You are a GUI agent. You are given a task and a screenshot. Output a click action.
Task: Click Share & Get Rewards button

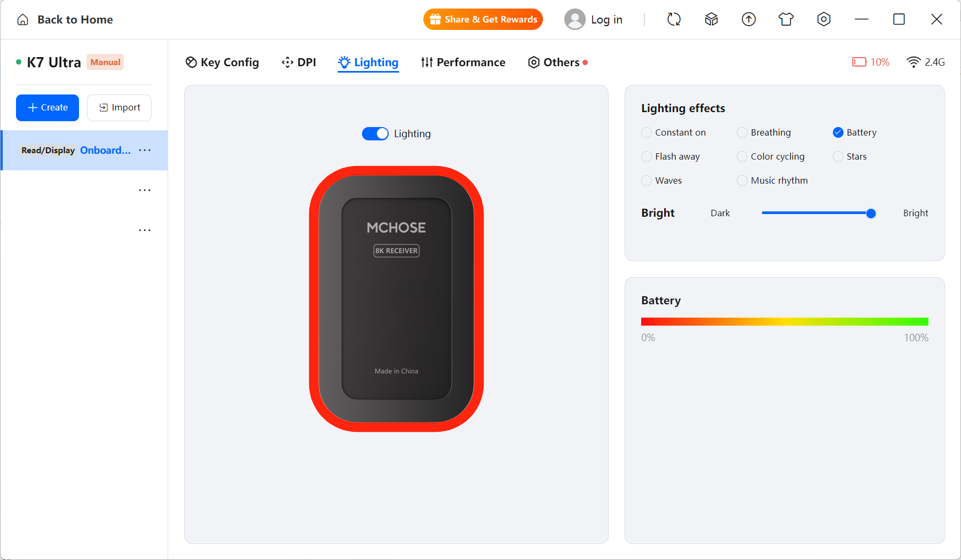pyautogui.click(x=483, y=20)
